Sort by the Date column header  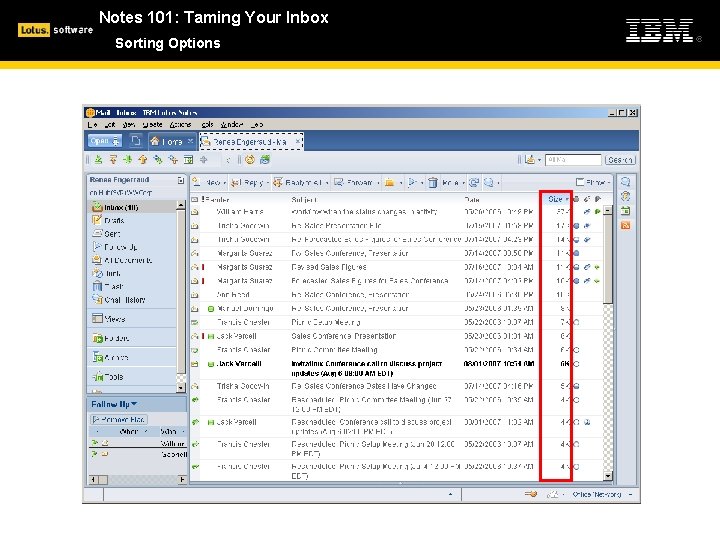[x=472, y=199]
